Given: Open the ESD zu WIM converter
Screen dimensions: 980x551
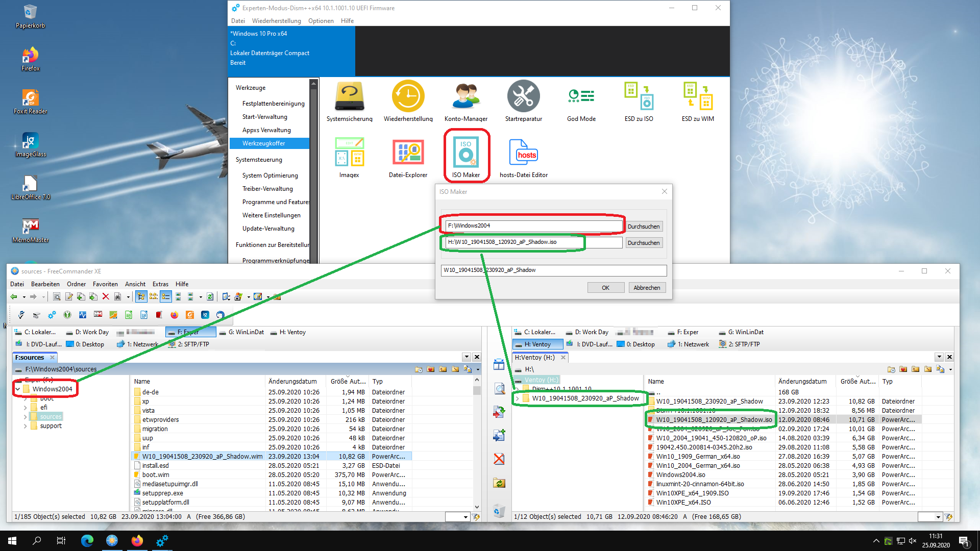Looking at the screenshot, I should (697, 98).
